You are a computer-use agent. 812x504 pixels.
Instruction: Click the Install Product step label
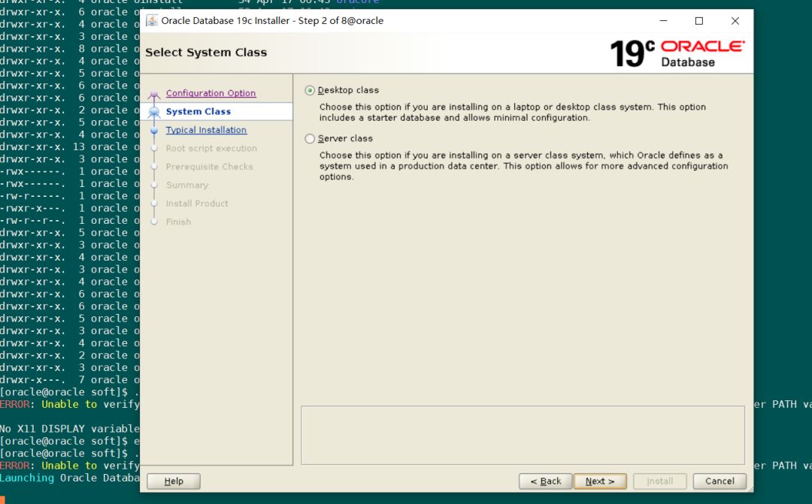click(197, 204)
